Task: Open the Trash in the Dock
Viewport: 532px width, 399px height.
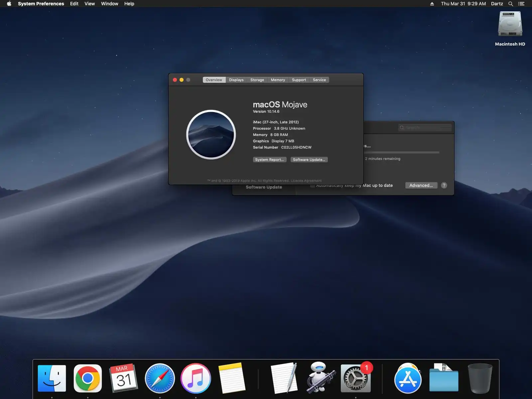Action: coord(480,378)
